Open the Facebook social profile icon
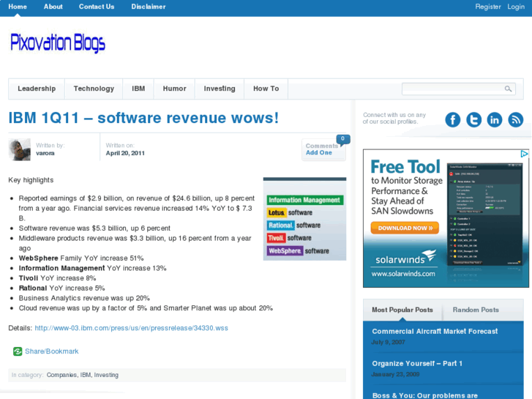Screen dimensions: 532x399 click(x=453, y=119)
